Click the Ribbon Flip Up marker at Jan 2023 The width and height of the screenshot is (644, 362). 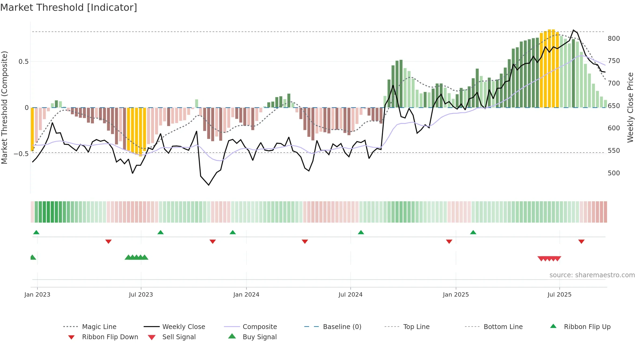pos(36,232)
